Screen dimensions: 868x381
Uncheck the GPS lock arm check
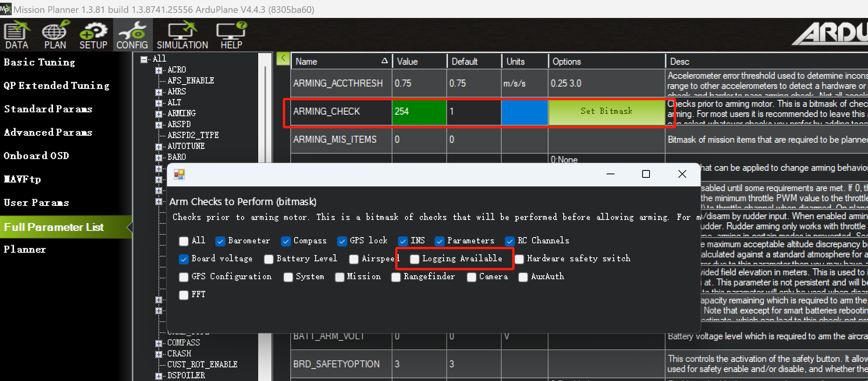[x=342, y=241]
